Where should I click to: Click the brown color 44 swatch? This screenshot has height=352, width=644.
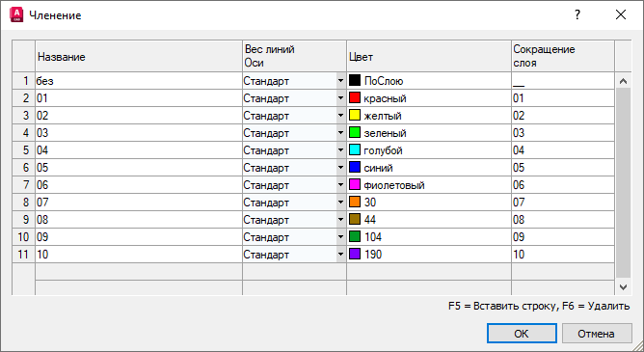coord(355,219)
